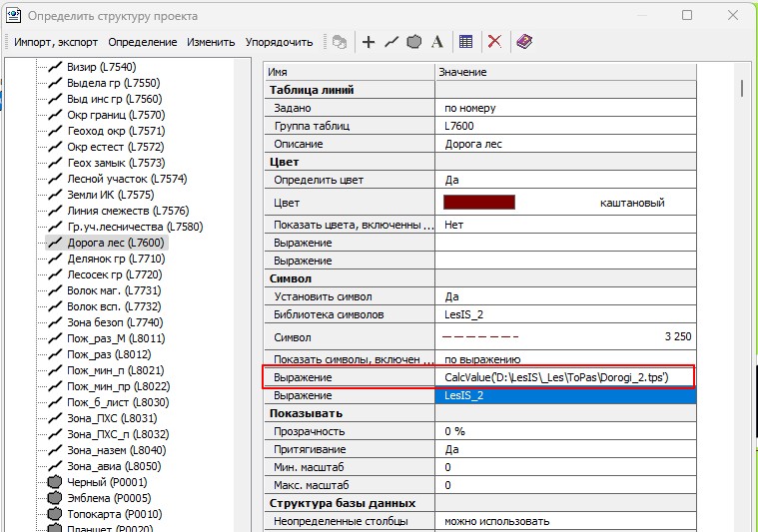
Task: Click the red X delete icon
Action: click(x=494, y=42)
